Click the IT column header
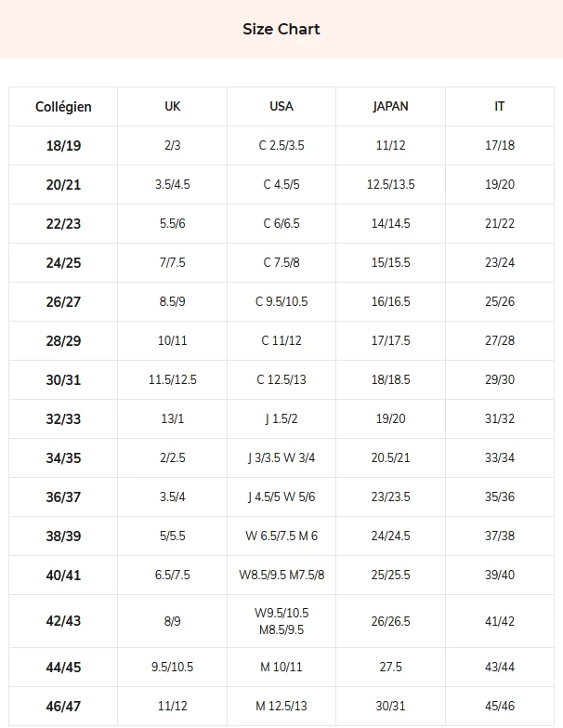Image resolution: width=563 pixels, height=728 pixels. pyautogui.click(x=500, y=107)
